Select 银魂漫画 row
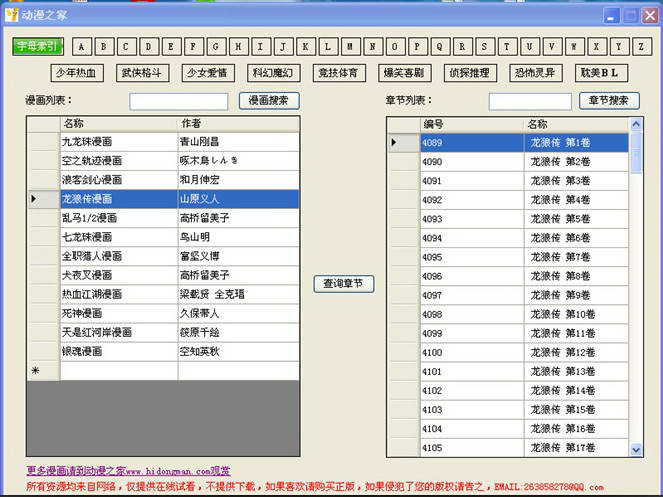 (163, 351)
